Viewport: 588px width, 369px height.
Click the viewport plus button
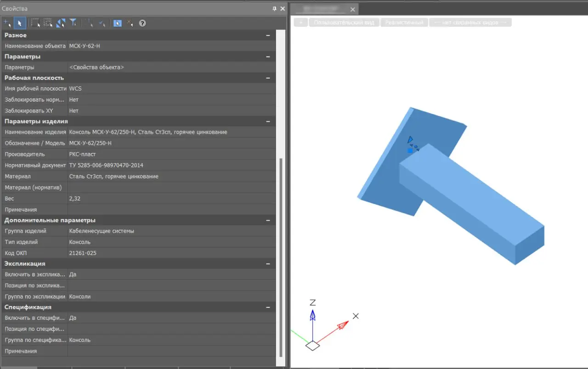(x=300, y=23)
